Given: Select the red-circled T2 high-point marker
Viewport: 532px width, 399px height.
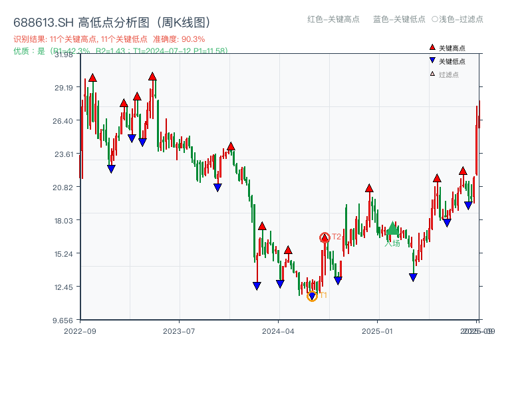Looking at the screenshot, I should (x=325, y=237).
